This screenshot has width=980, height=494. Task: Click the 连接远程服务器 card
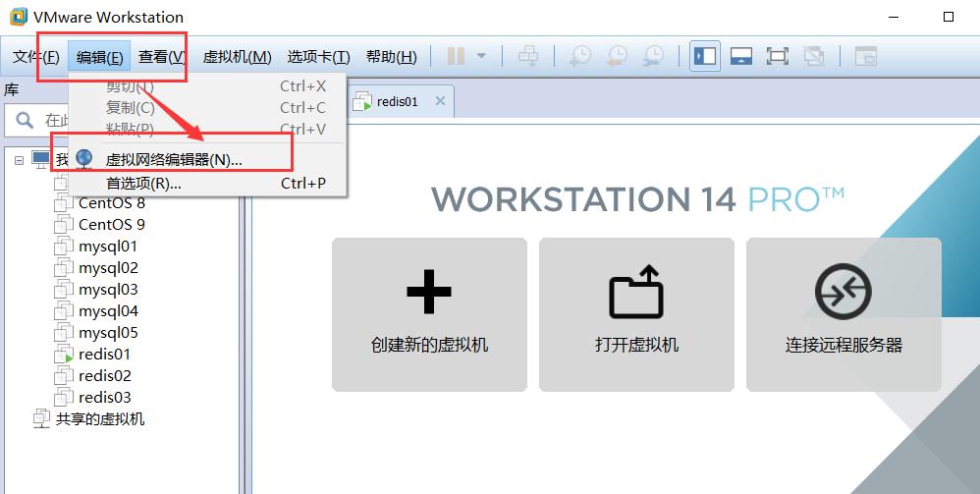pos(844,314)
